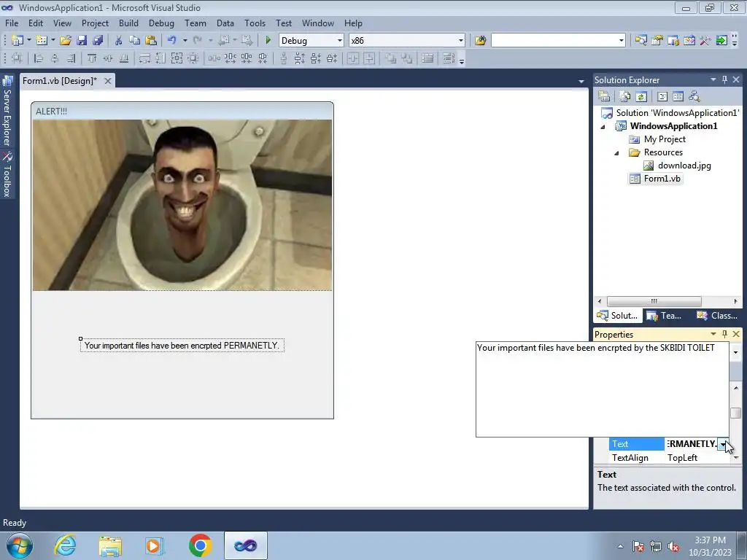Click the Properties grid vertical scrollbar thumb
This screenshot has height=560, width=747.
click(735, 413)
